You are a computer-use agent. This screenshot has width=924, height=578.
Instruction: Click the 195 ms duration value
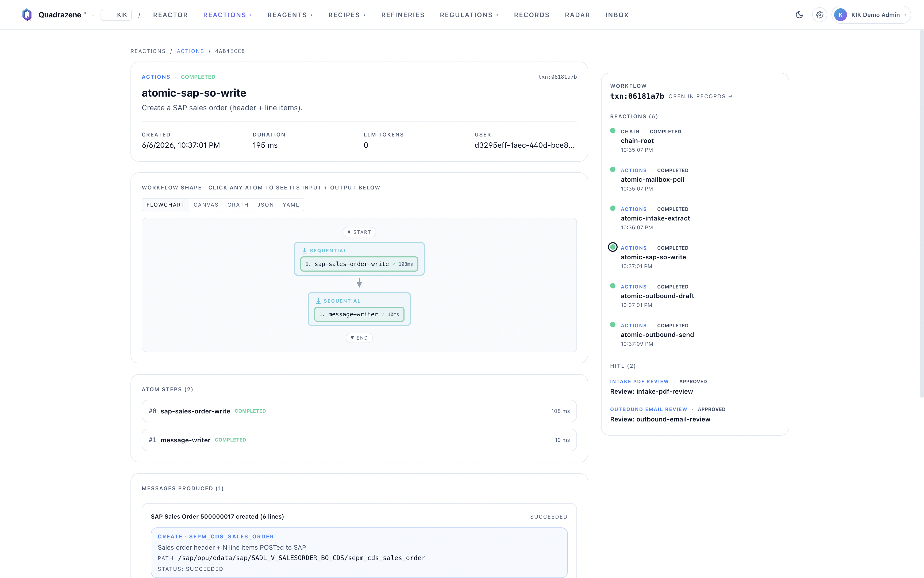point(265,145)
